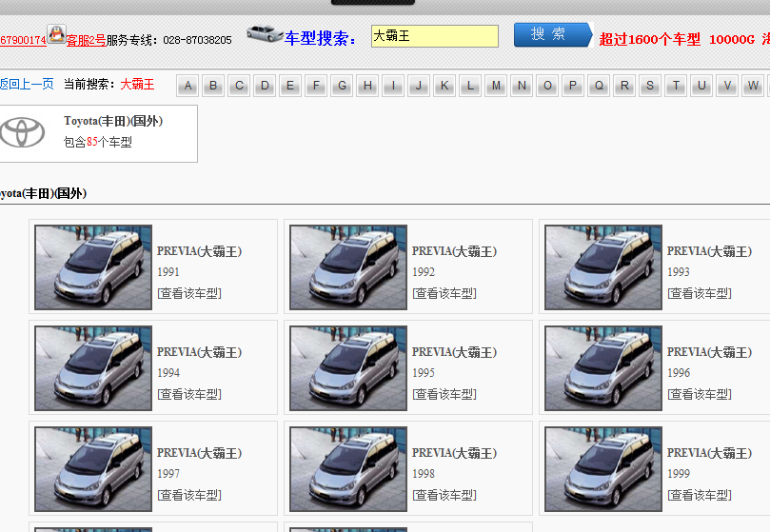Open the PREVIA 1992 car thumbnail
770x532 pixels.
coord(348,267)
